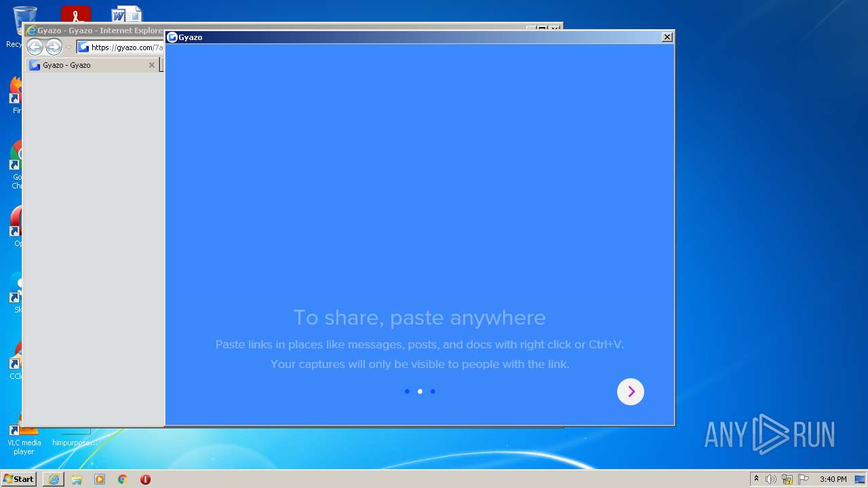Open the Start menu

coord(18,479)
